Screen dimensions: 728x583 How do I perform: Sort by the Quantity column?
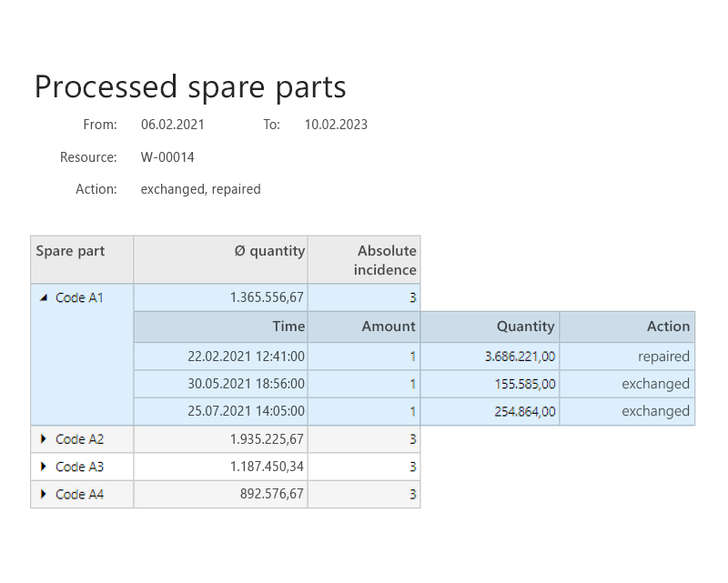(528, 327)
